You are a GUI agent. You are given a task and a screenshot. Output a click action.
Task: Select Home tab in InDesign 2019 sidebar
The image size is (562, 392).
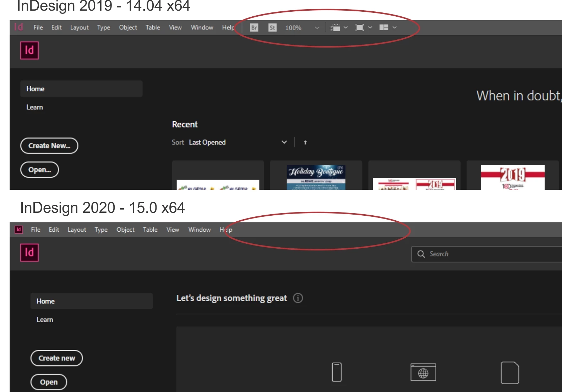pyautogui.click(x=81, y=89)
